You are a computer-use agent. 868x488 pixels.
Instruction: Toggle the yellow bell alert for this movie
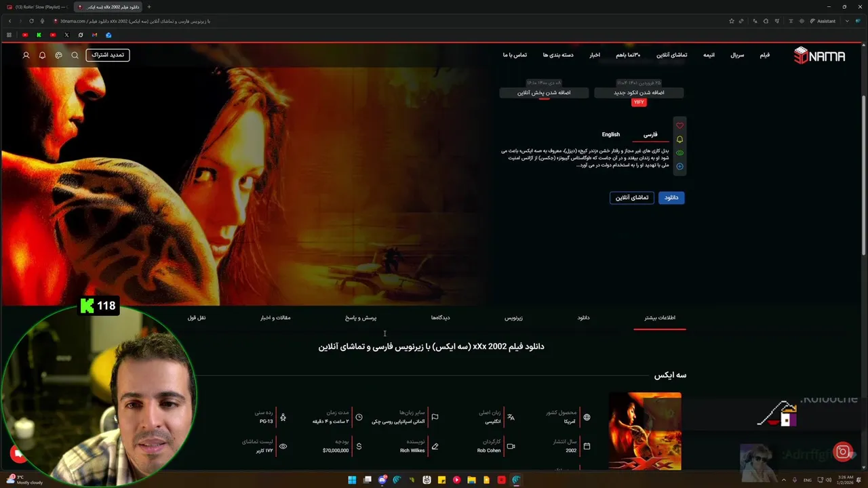(x=679, y=139)
